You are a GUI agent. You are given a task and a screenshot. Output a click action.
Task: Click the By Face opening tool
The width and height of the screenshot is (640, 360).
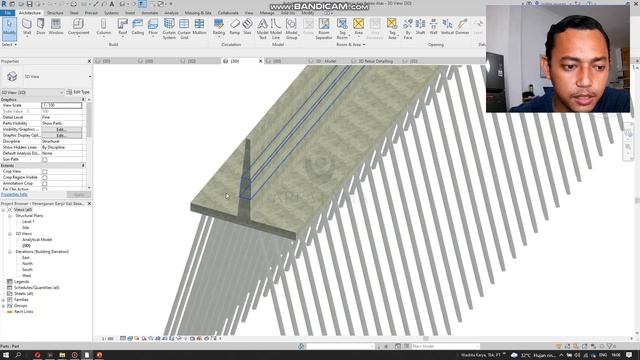coord(408,29)
